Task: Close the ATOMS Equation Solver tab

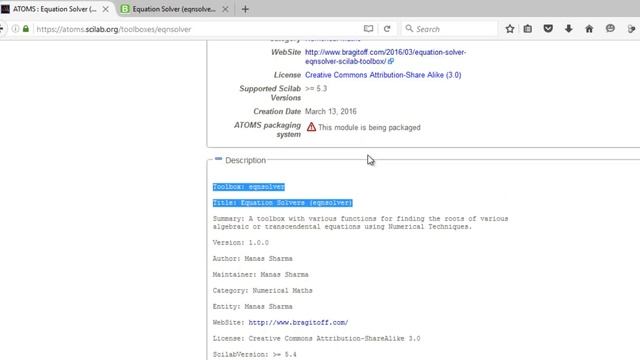Action: (105, 9)
